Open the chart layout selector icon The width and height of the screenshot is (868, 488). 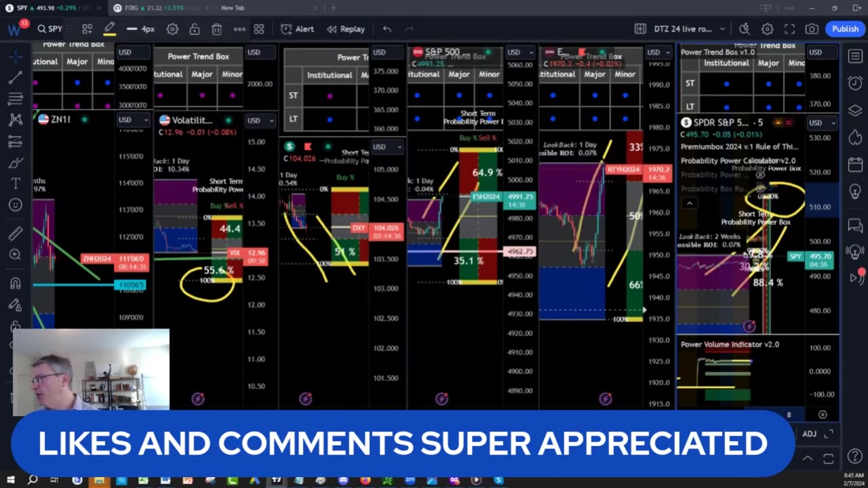[640, 29]
